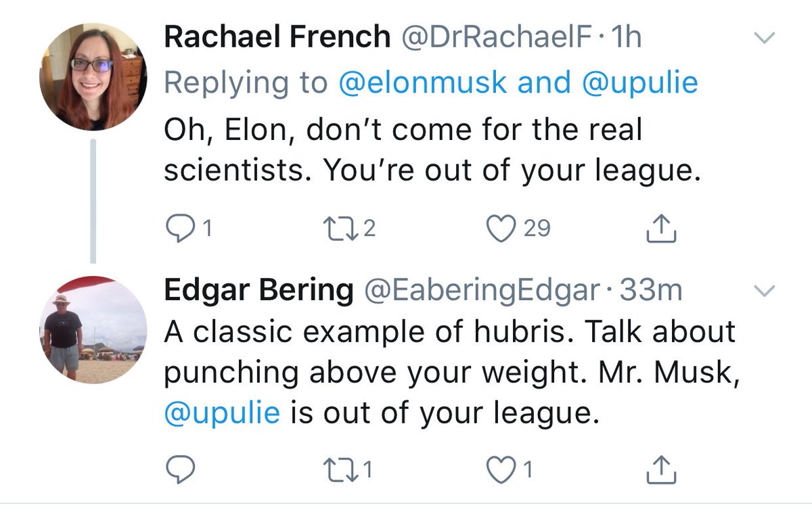This screenshot has width=812, height=518.
Task: Reply to Edgar Bering's tweet
Action: point(179,470)
